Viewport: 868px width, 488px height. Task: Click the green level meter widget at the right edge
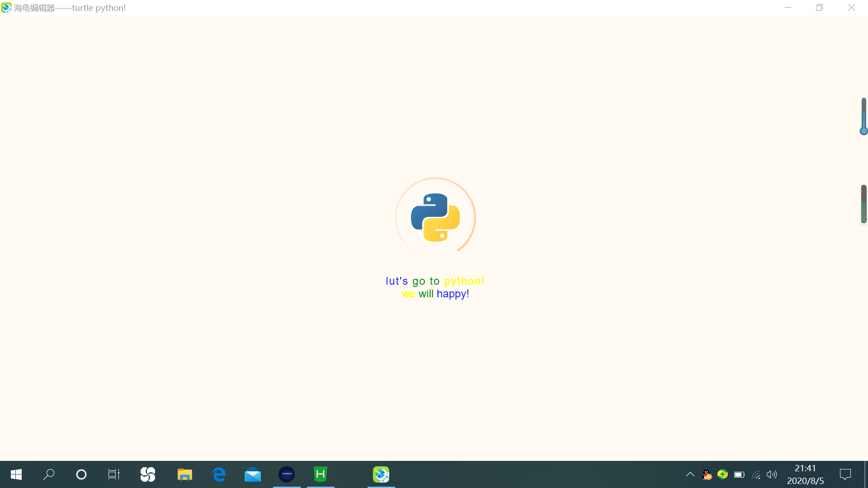pos(863,204)
